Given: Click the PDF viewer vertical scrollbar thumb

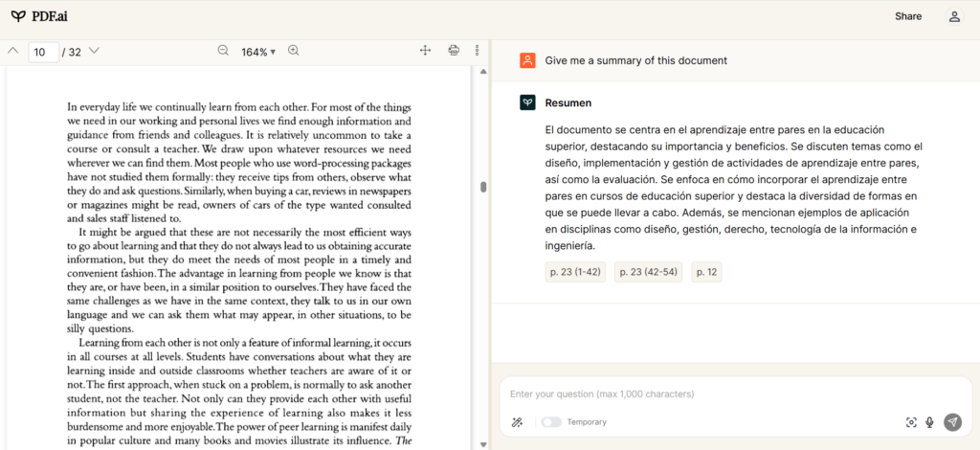Looking at the screenshot, I should pos(483,188).
